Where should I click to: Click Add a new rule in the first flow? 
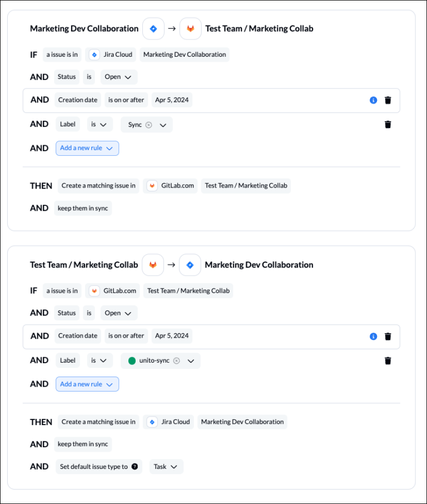pyautogui.click(x=87, y=148)
